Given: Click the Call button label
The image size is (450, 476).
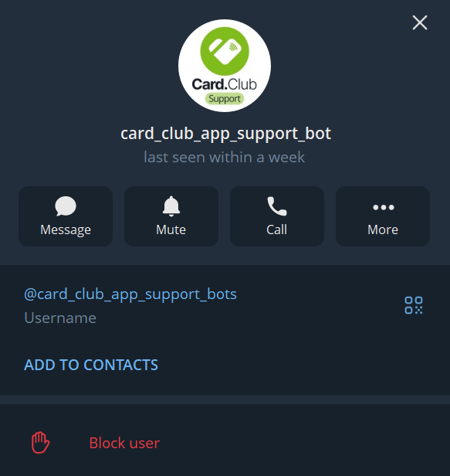Looking at the screenshot, I should tap(277, 229).
